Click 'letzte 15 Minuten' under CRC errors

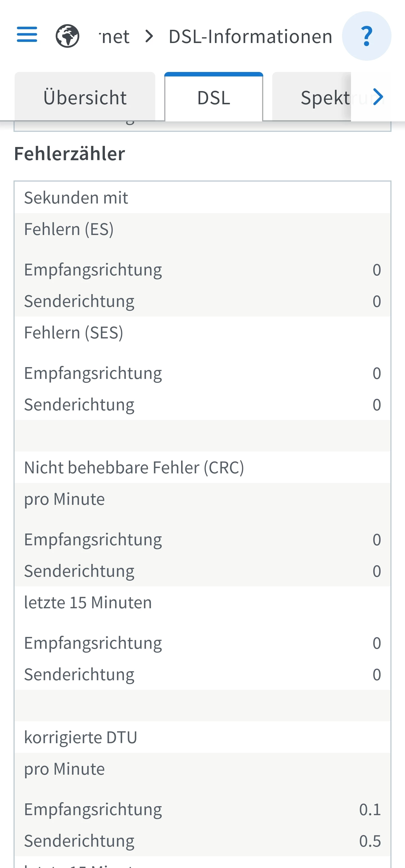[x=88, y=602]
